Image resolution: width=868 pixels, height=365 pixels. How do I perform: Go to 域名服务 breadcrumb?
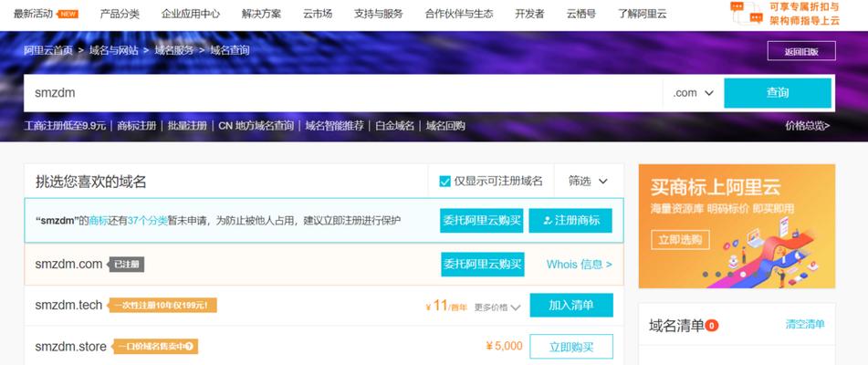coord(173,50)
